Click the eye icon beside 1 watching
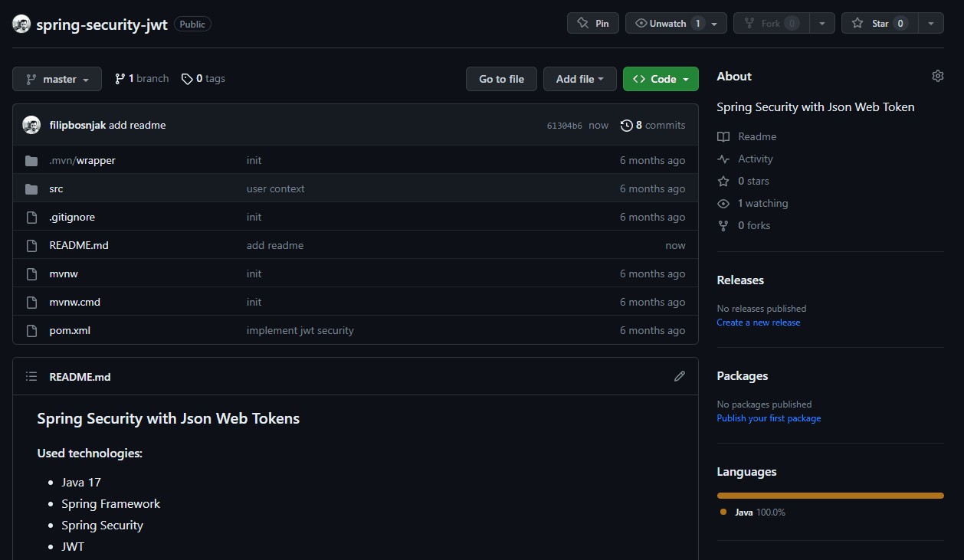The width and height of the screenshot is (964, 560). (723, 203)
